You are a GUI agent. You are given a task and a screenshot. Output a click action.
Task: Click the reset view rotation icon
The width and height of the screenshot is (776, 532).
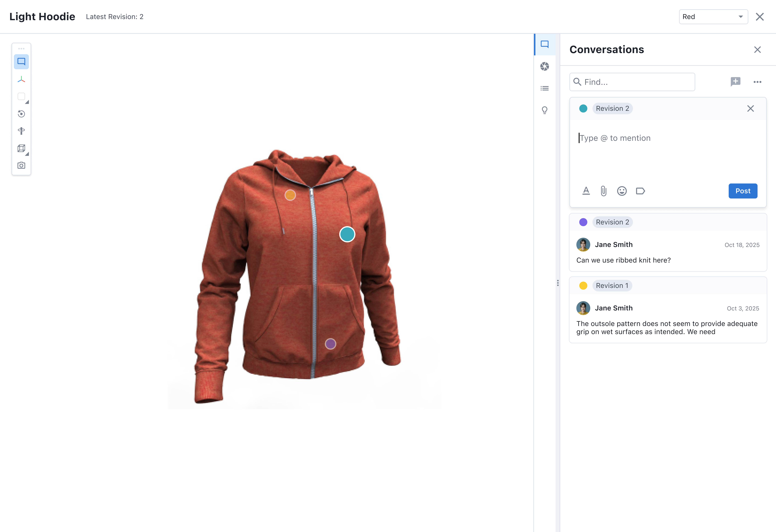click(x=21, y=114)
